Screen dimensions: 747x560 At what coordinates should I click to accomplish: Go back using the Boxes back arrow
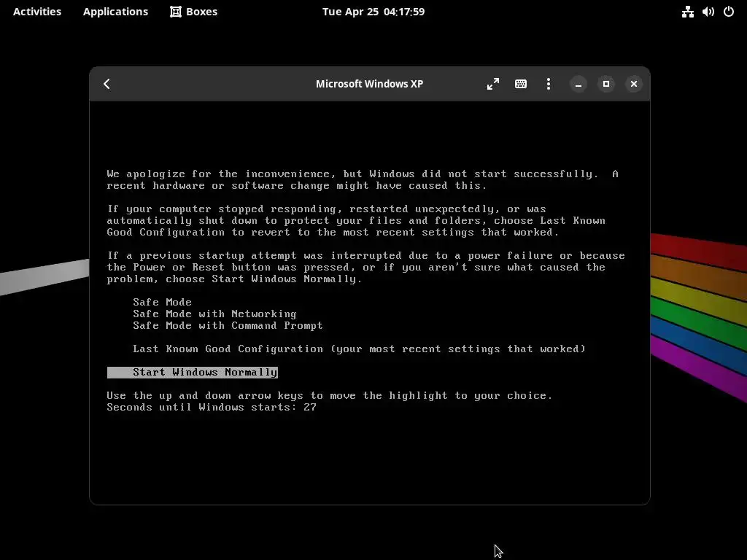click(107, 84)
